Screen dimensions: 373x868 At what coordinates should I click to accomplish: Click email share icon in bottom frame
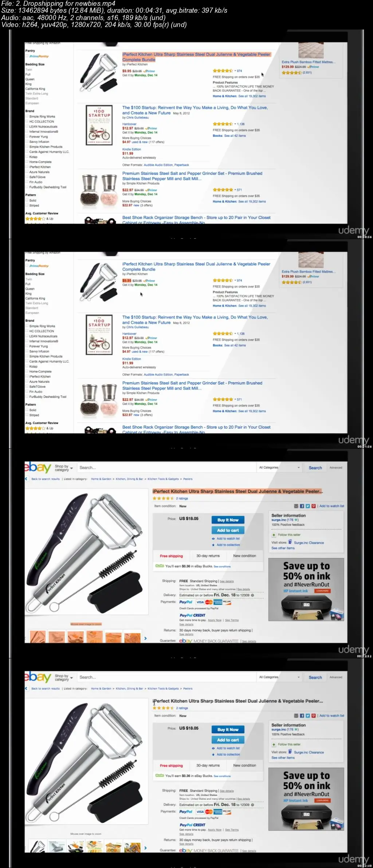click(297, 716)
